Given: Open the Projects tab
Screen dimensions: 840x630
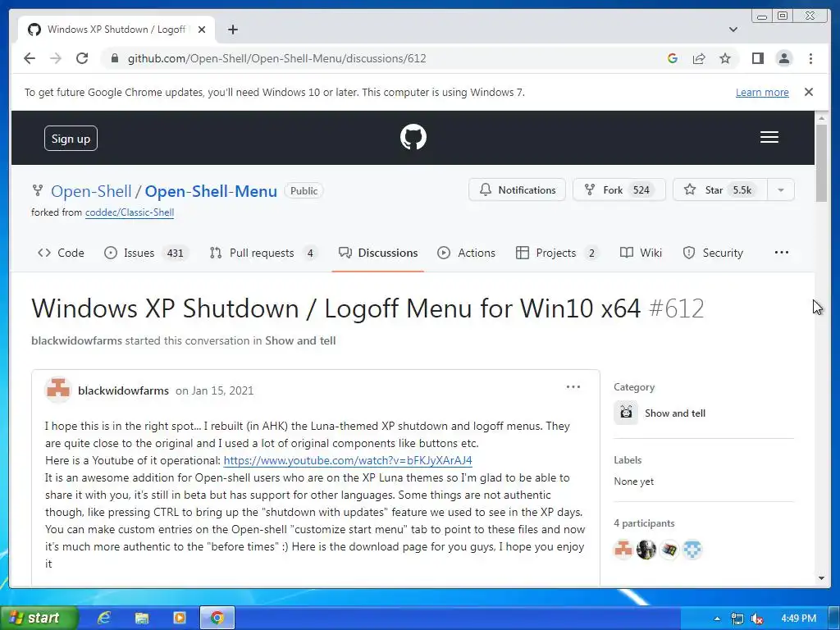Looking at the screenshot, I should (x=557, y=253).
